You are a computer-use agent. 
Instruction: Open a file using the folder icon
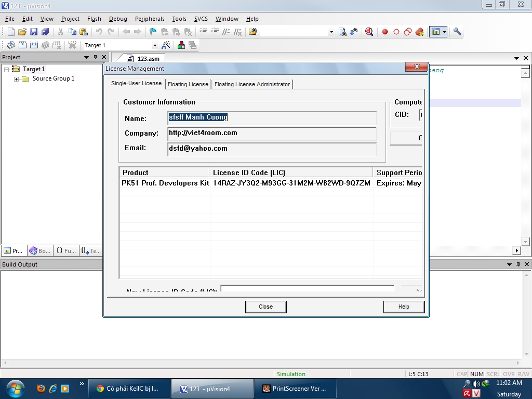click(22, 32)
